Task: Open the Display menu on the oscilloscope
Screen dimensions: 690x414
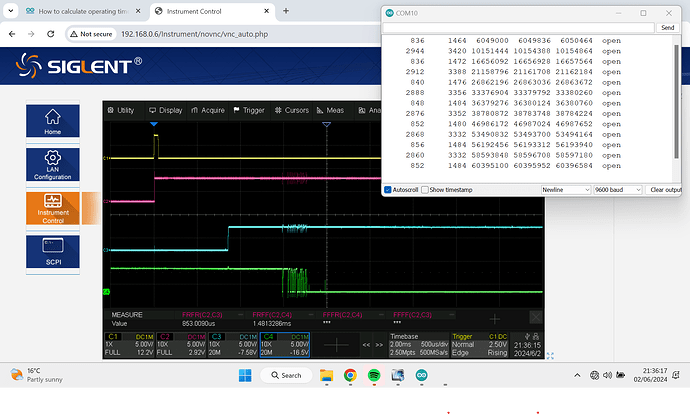Action: coord(165,110)
